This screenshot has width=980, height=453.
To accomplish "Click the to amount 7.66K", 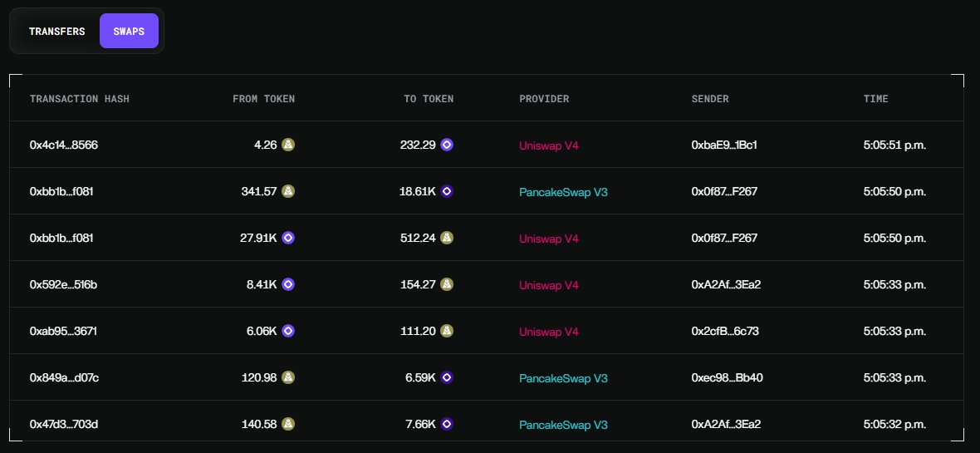I will [x=420, y=424].
